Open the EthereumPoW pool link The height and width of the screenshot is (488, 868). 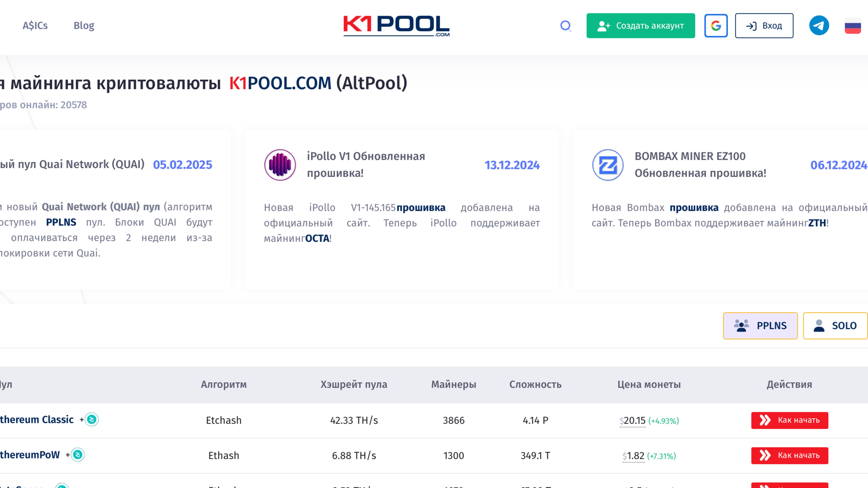(30, 455)
